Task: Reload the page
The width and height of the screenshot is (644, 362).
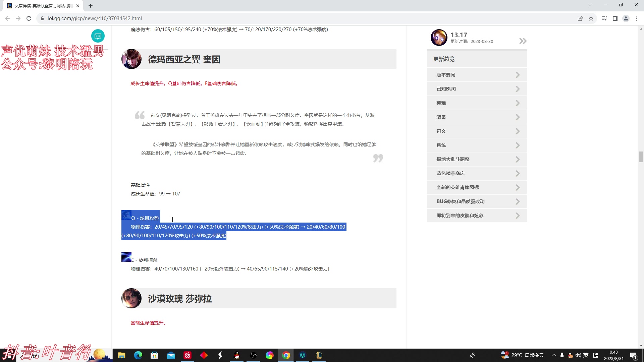Action: (x=29, y=18)
